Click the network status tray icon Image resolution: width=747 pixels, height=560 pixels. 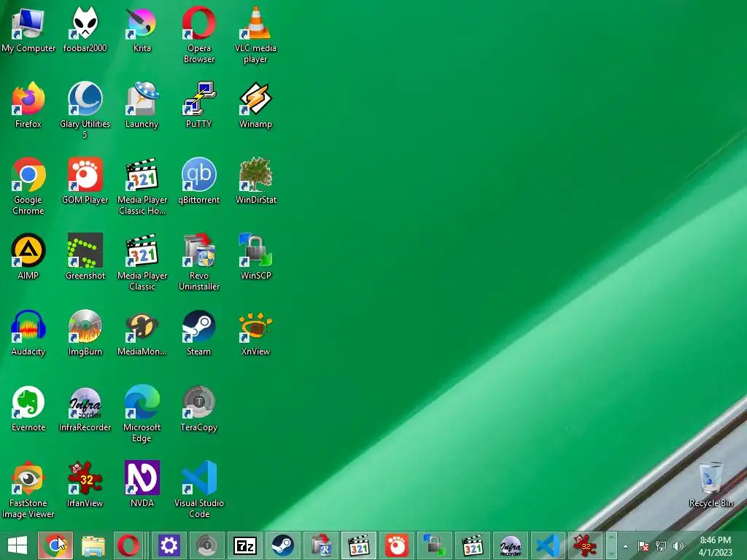pos(661,546)
